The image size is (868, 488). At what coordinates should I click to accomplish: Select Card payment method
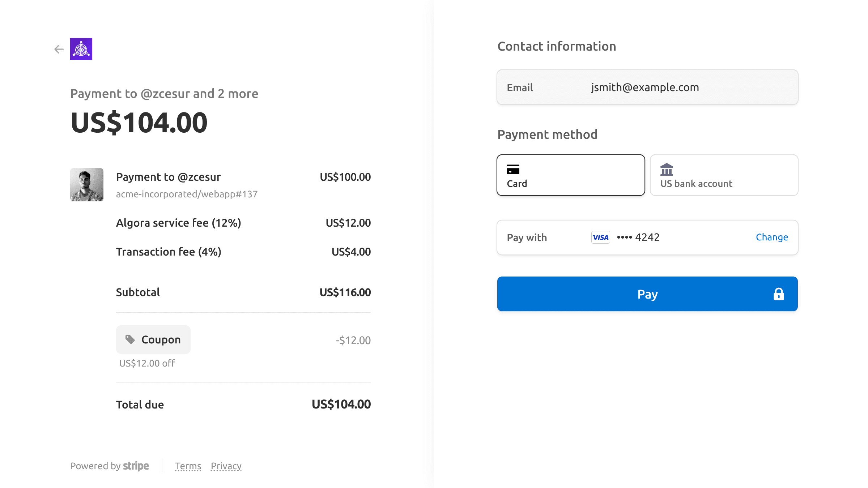click(x=571, y=175)
